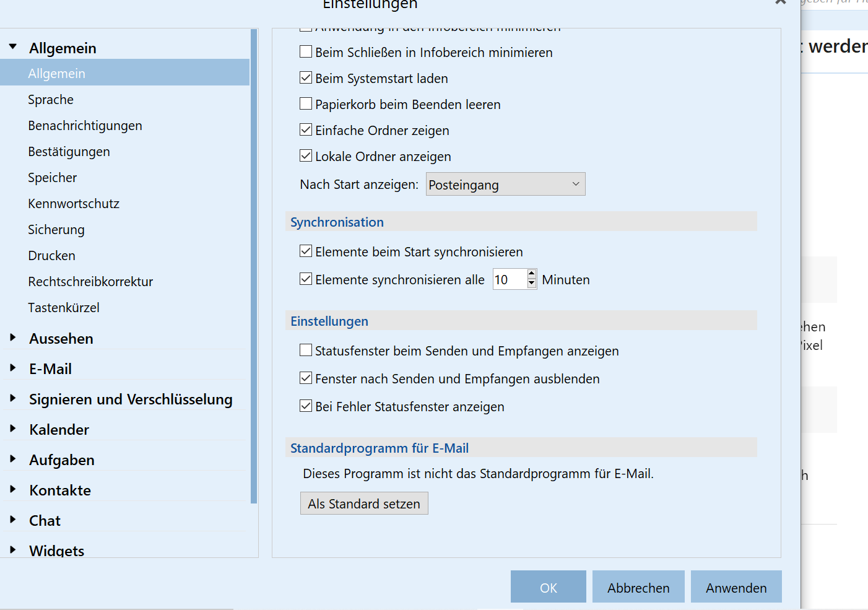Click the Synchronisation section header

[x=521, y=222]
